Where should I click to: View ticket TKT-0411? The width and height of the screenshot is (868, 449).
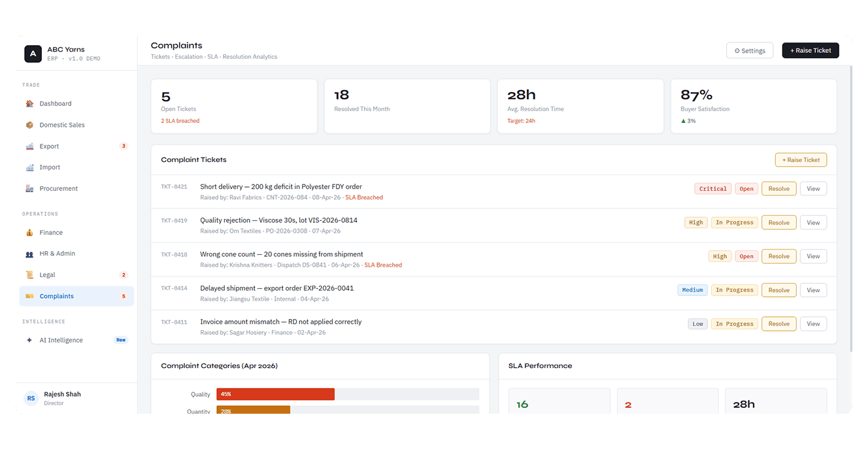pos(813,324)
